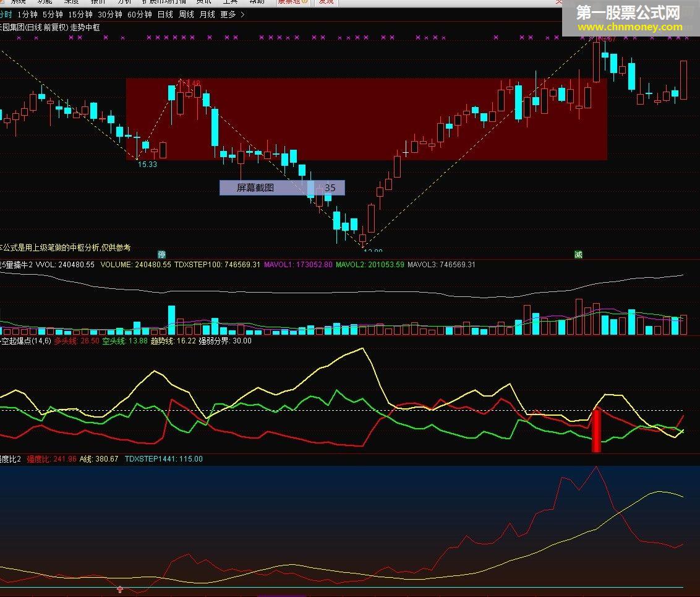Click the tallest cyan volume bar
This screenshot has width=700, height=597.
(171, 320)
